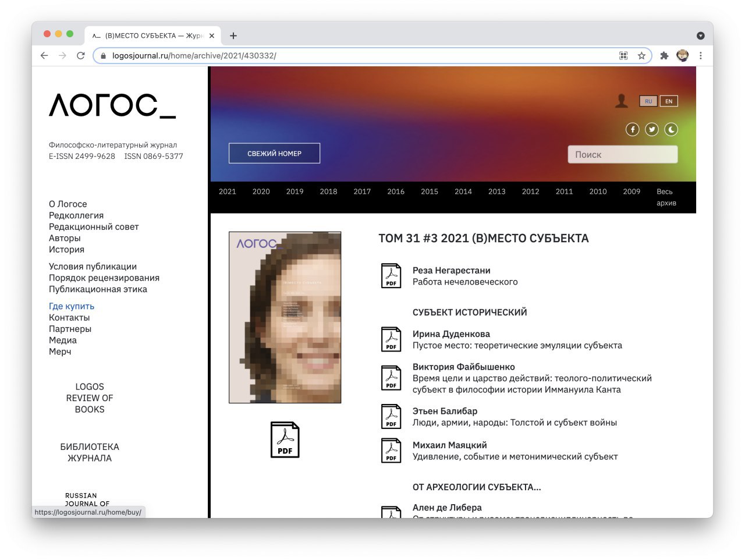This screenshot has height=560, width=745.
Task: Download PDF for Михаил Маяцкий article
Action: pyautogui.click(x=391, y=451)
